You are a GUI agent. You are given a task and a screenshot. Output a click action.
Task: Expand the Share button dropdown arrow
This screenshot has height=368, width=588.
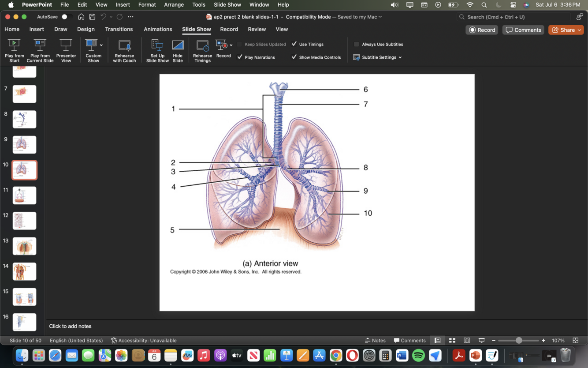[x=579, y=30]
